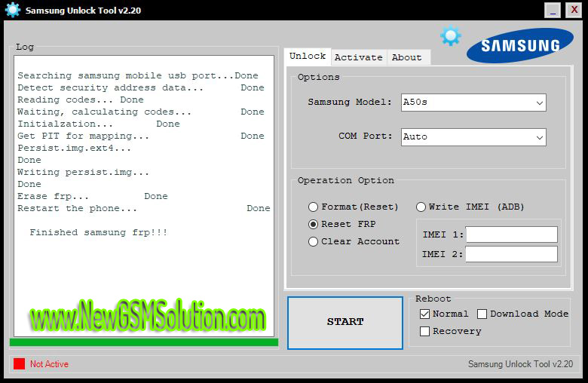Click the blue gear icon beside Samsung logo
The image size is (588, 383).
click(450, 36)
